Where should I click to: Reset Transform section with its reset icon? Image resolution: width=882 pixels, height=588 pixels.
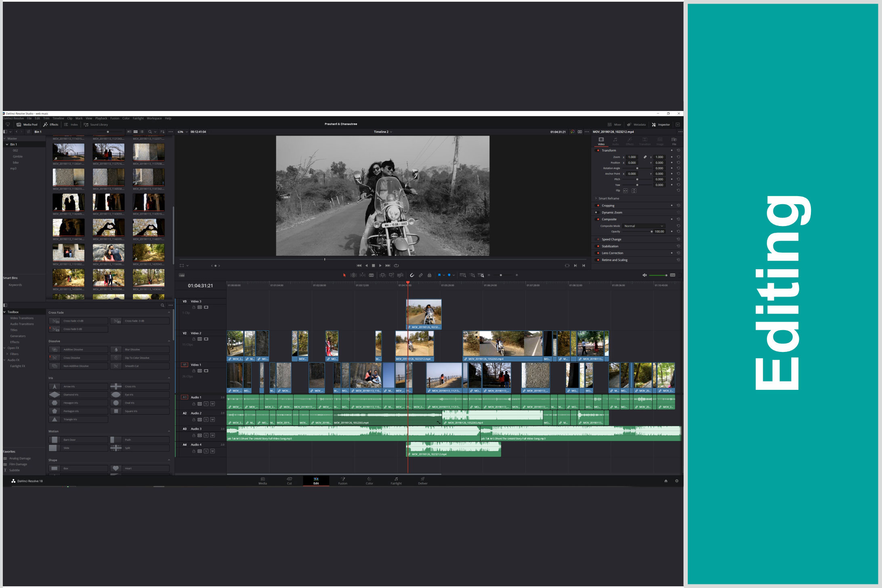[x=678, y=151]
